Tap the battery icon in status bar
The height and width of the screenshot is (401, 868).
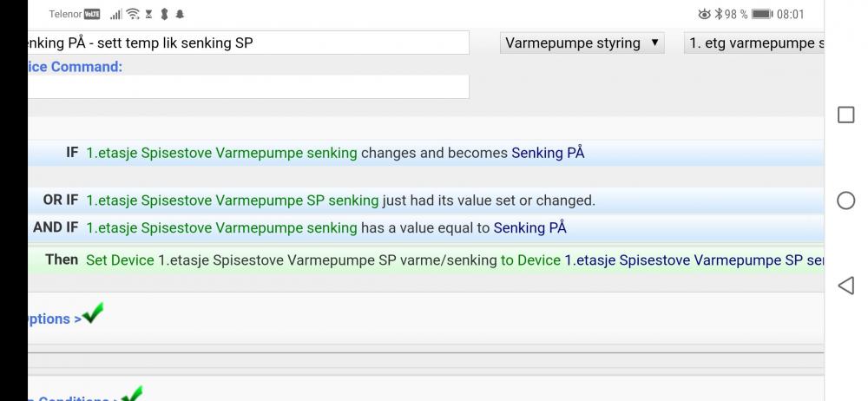point(763,14)
